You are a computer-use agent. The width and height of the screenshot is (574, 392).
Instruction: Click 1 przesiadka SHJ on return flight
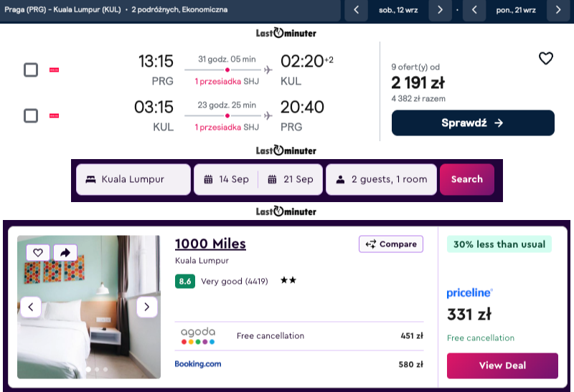point(227,128)
